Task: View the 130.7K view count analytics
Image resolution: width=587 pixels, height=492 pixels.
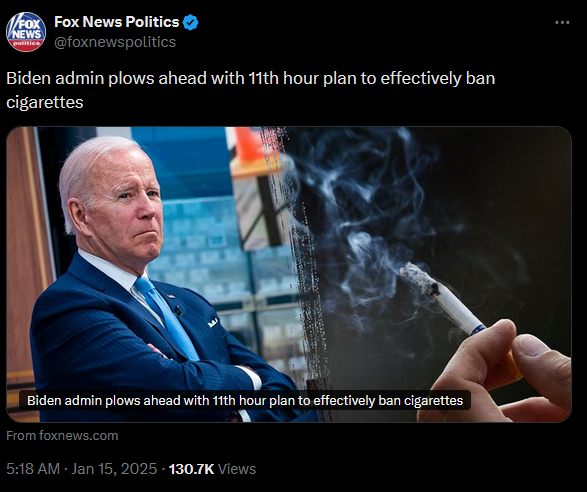Action: coord(191,469)
